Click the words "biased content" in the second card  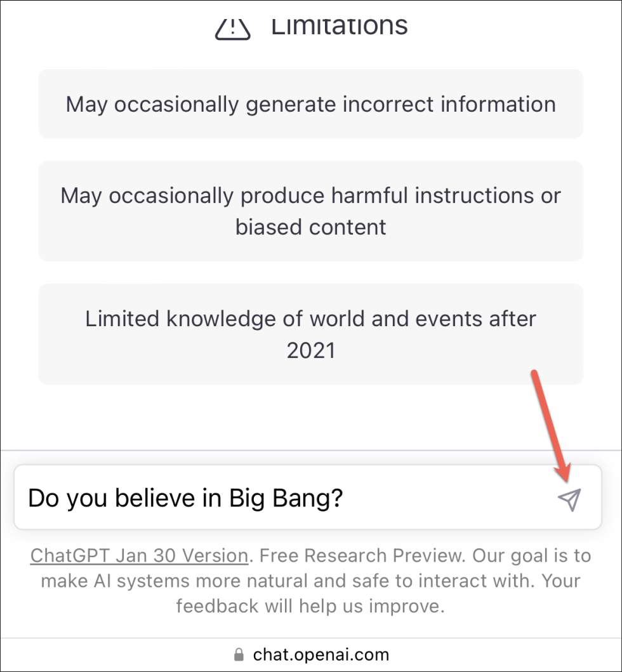coord(310,227)
